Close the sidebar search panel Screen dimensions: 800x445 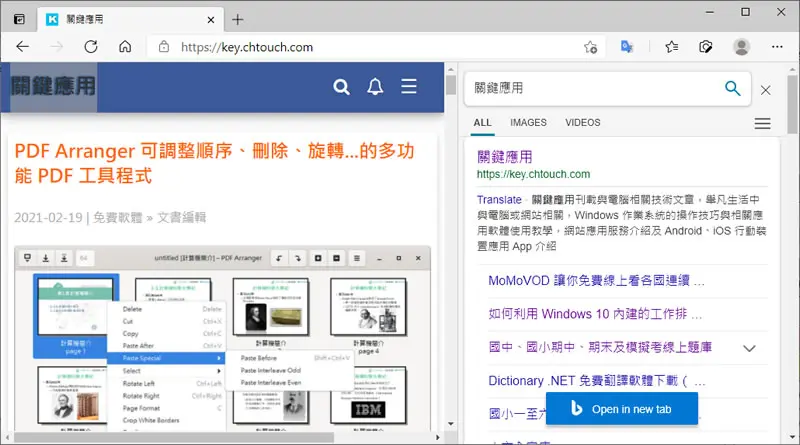click(x=765, y=90)
